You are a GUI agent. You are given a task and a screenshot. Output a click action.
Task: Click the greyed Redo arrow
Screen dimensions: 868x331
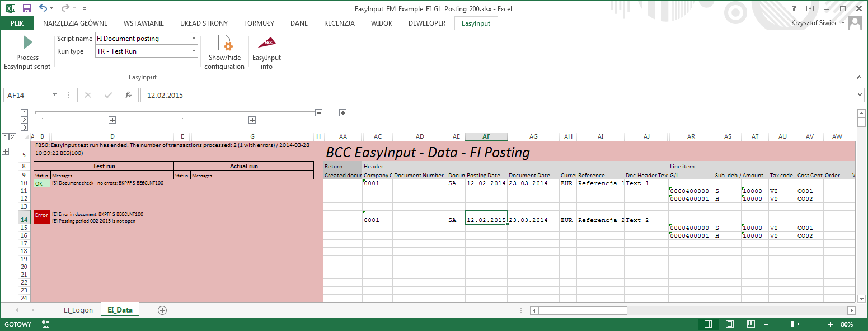[65, 8]
